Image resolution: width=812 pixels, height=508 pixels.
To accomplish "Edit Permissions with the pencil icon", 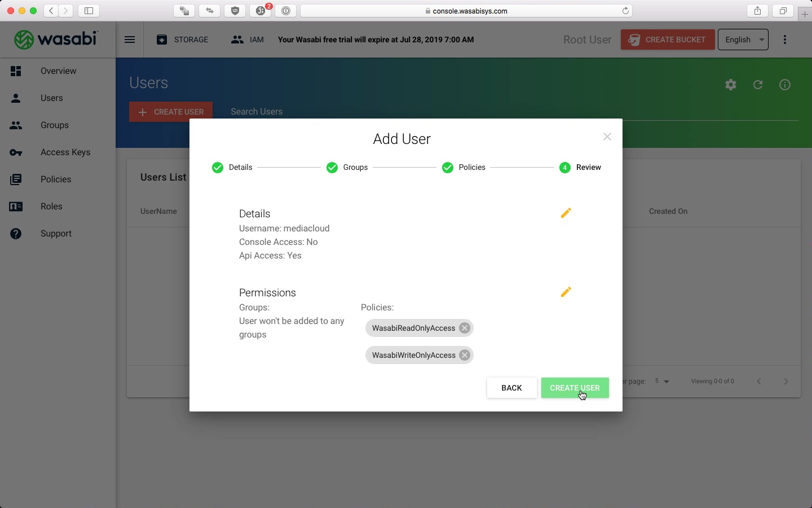I will (566, 292).
